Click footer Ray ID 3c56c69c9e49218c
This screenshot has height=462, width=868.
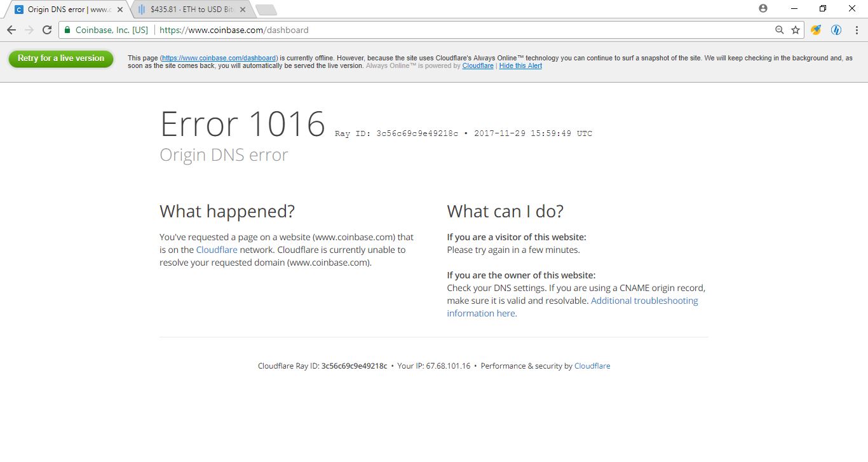pos(354,366)
